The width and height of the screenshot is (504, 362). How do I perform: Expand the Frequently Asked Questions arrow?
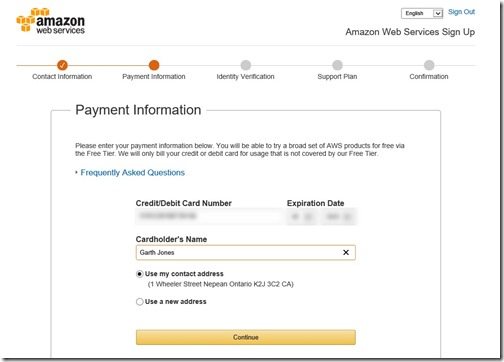coord(76,172)
